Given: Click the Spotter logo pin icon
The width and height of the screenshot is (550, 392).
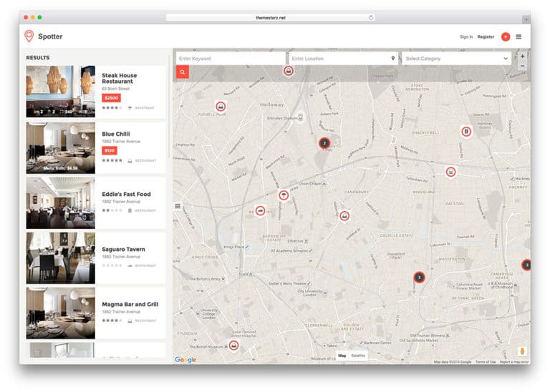Looking at the screenshot, I should pyautogui.click(x=29, y=36).
